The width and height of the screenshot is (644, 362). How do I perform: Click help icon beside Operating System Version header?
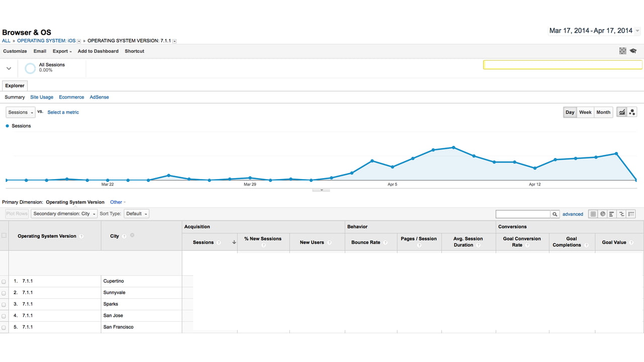pos(82,236)
